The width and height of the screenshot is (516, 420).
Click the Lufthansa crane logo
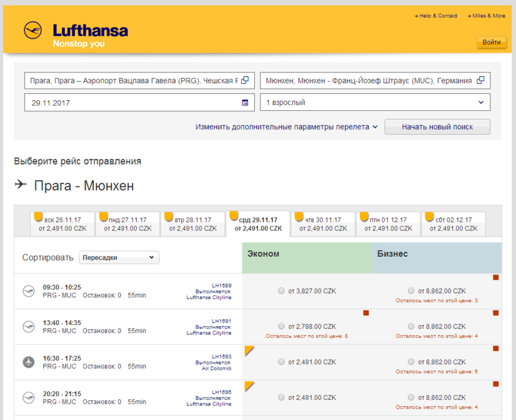click(x=33, y=31)
